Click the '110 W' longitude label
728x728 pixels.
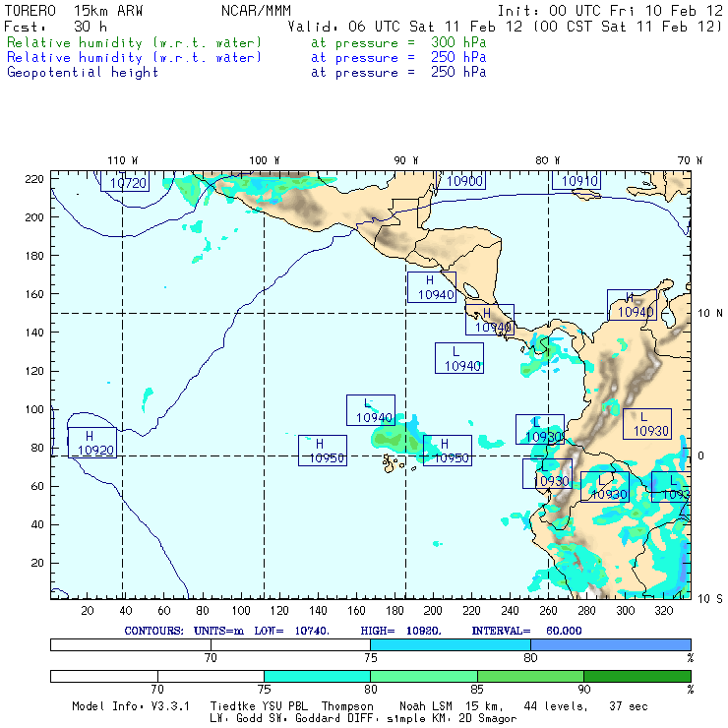(123, 160)
